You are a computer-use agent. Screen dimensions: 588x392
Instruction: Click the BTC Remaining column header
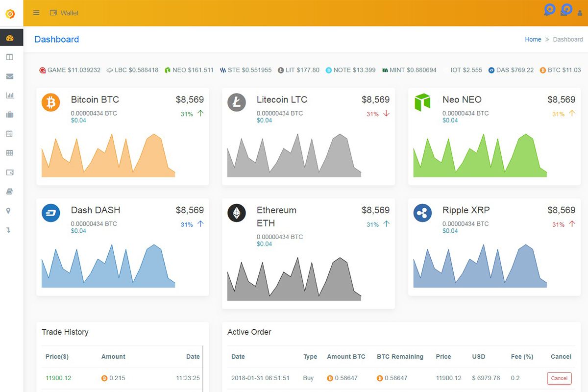coord(400,357)
